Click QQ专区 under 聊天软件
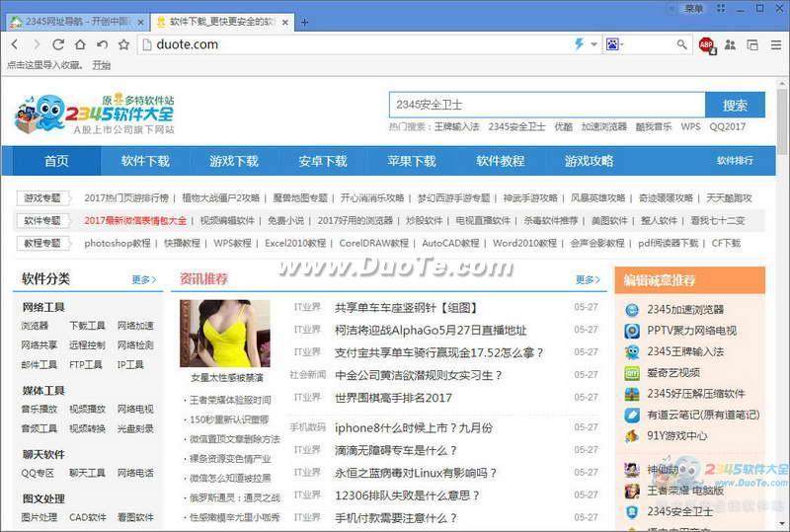 tap(38, 473)
